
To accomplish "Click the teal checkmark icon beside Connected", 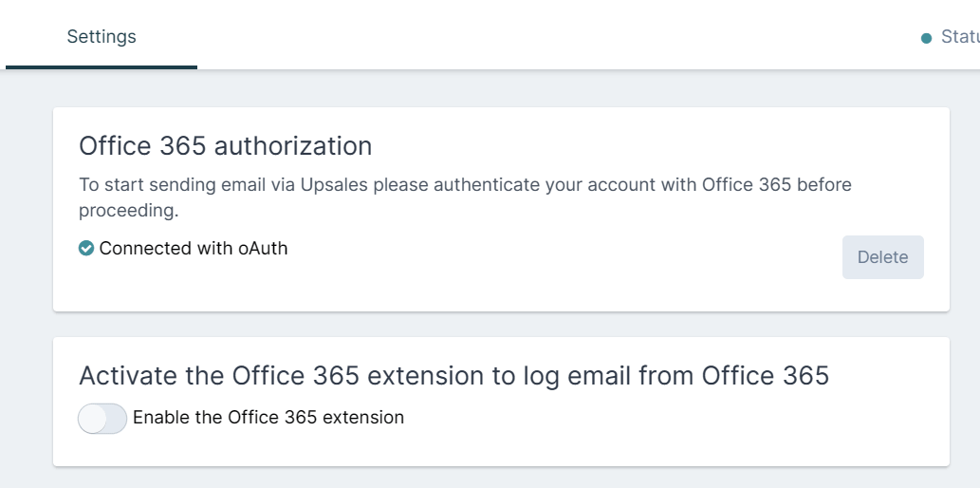I will tap(86, 249).
